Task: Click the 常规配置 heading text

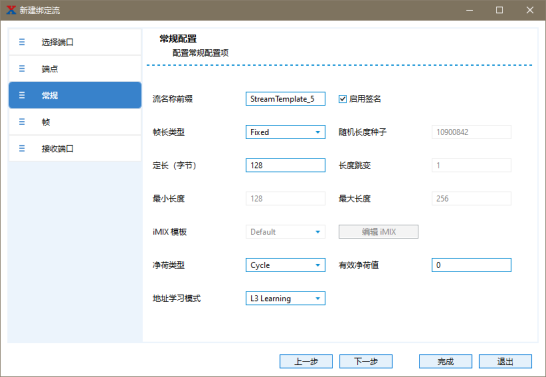Action: tap(178, 39)
